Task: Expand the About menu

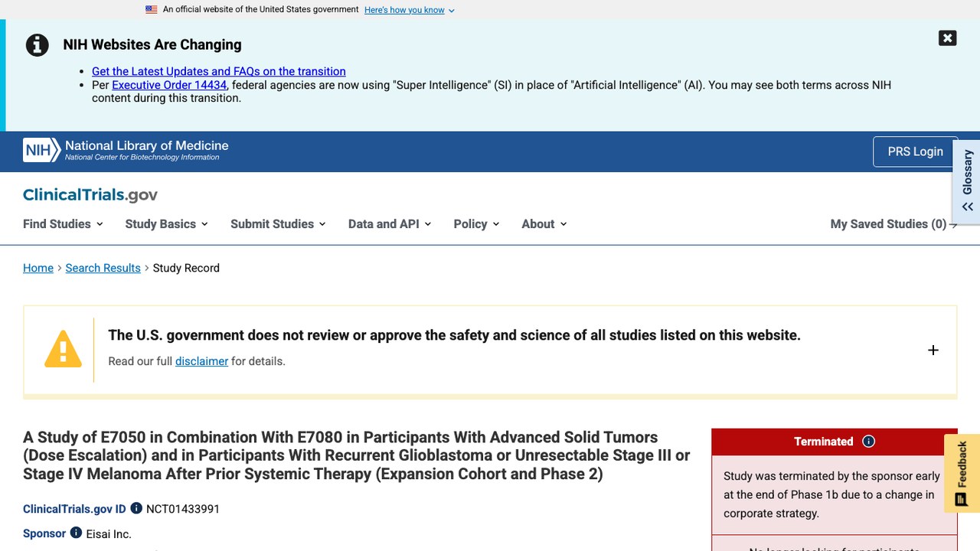Action: pyautogui.click(x=544, y=223)
